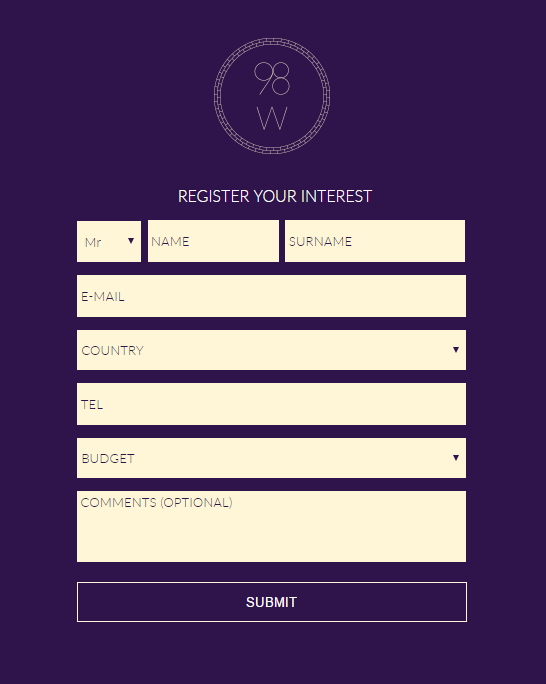Click the W letter in the logo

pos(272,118)
